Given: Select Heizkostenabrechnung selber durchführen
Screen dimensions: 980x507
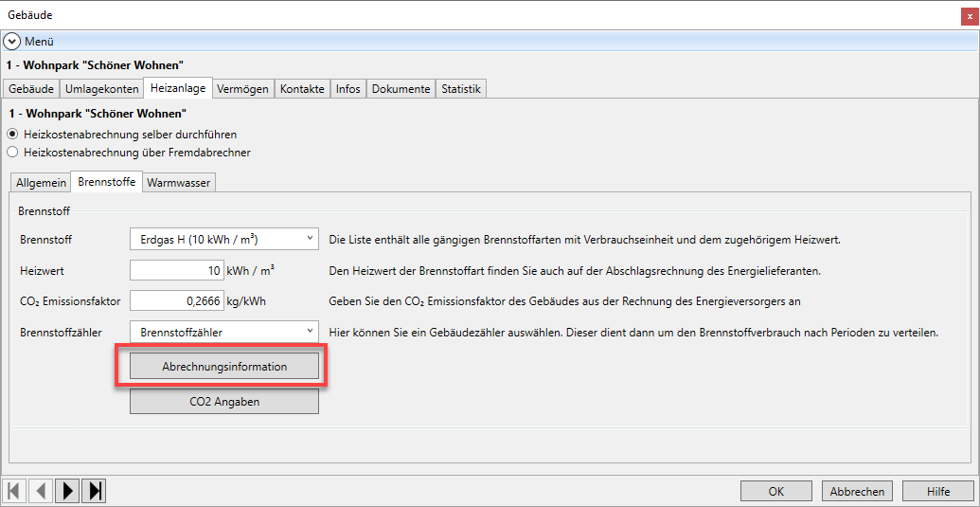Looking at the screenshot, I should pos(12,134).
